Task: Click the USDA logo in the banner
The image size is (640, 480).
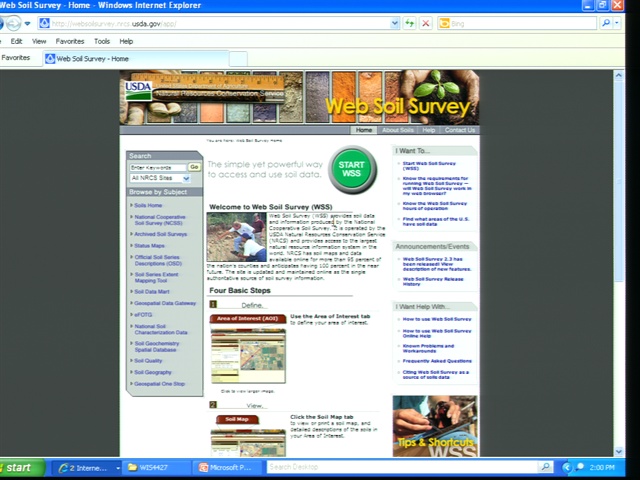Action: pyautogui.click(x=138, y=91)
